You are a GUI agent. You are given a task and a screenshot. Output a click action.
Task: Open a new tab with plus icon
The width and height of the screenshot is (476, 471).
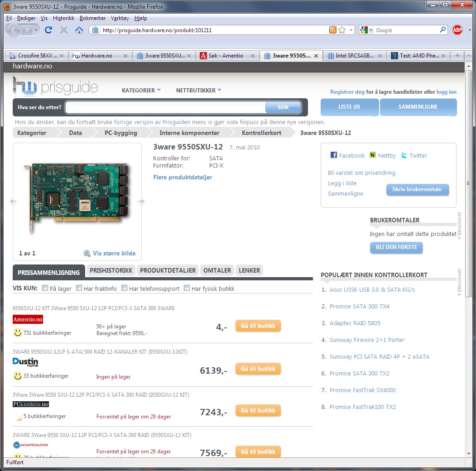tap(457, 56)
